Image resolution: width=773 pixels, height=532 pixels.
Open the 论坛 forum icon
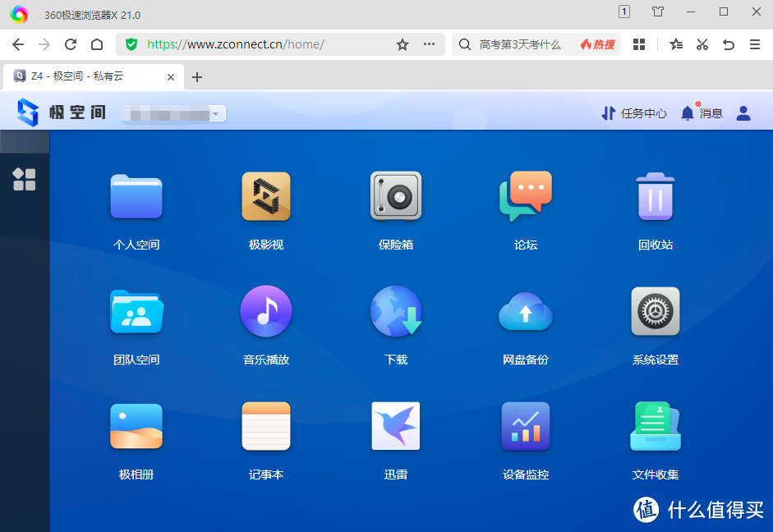pos(526,197)
